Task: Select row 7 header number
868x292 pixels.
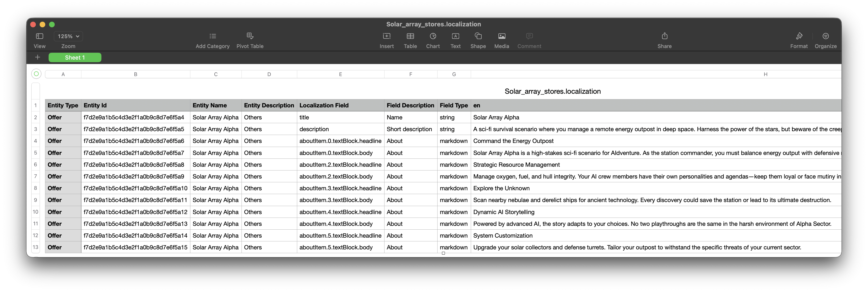Action: pyautogui.click(x=35, y=176)
